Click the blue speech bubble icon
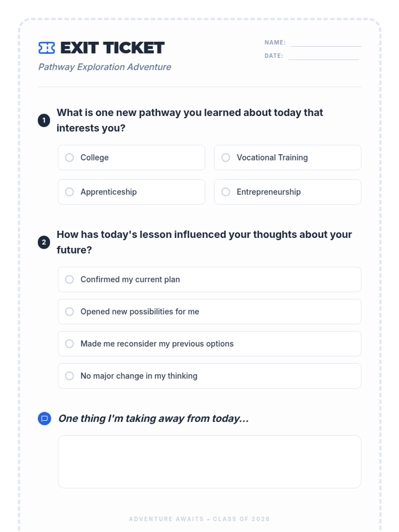This screenshot has width=399, height=532. click(44, 418)
